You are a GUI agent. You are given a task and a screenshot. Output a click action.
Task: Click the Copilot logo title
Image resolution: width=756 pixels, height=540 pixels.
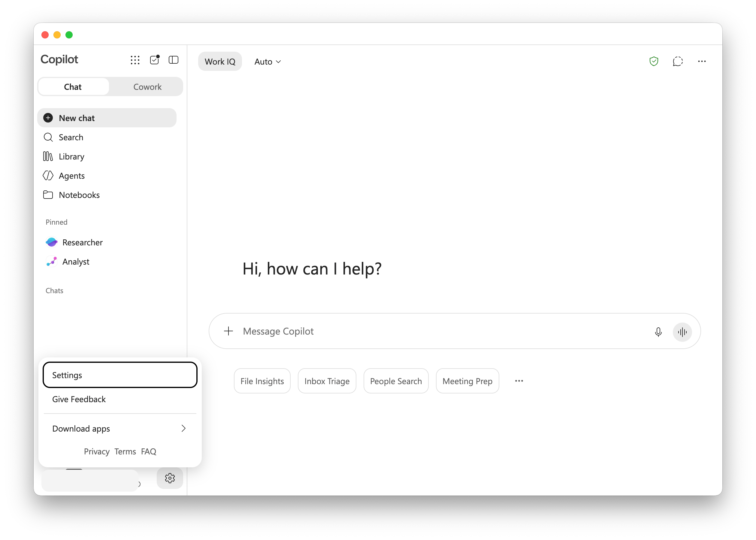[x=59, y=59]
